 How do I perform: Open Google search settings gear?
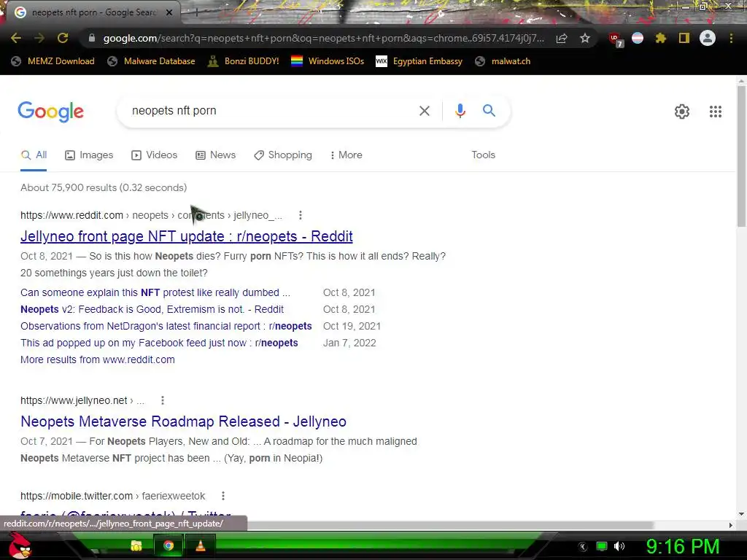point(682,112)
